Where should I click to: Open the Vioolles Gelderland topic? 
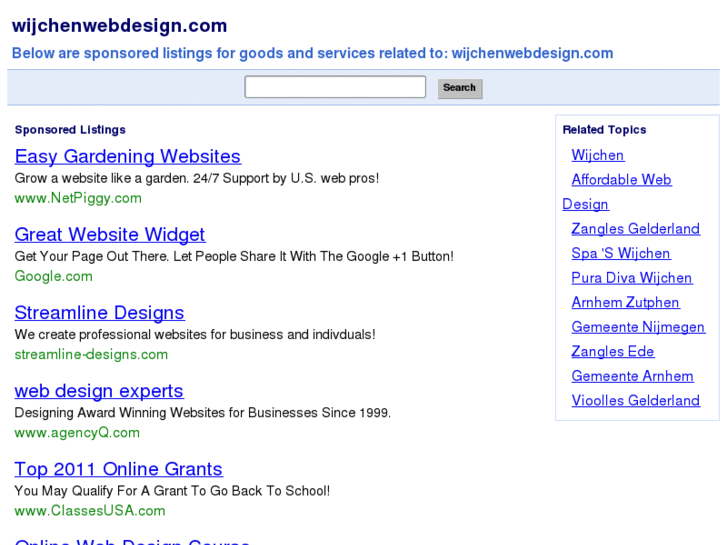pyautogui.click(x=635, y=401)
